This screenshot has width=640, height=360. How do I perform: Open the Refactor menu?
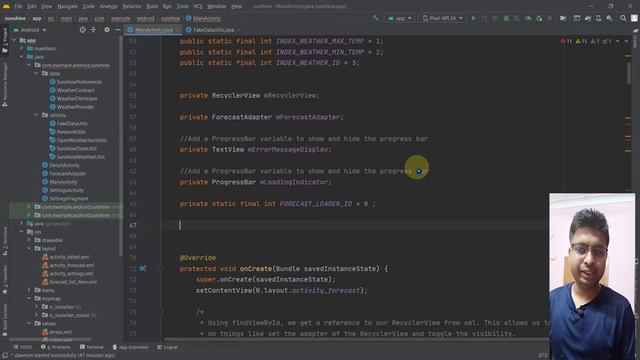132,6
